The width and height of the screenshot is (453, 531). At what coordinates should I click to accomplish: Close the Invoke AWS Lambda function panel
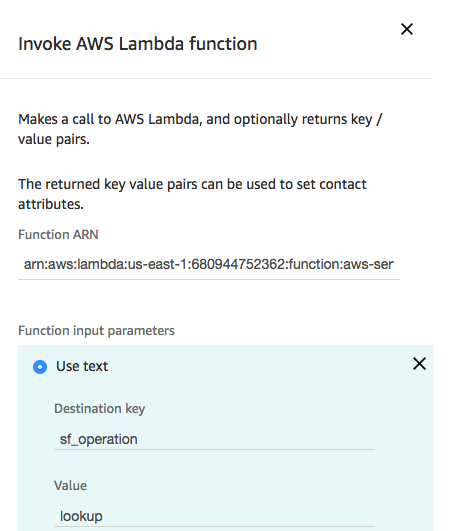pos(407,29)
